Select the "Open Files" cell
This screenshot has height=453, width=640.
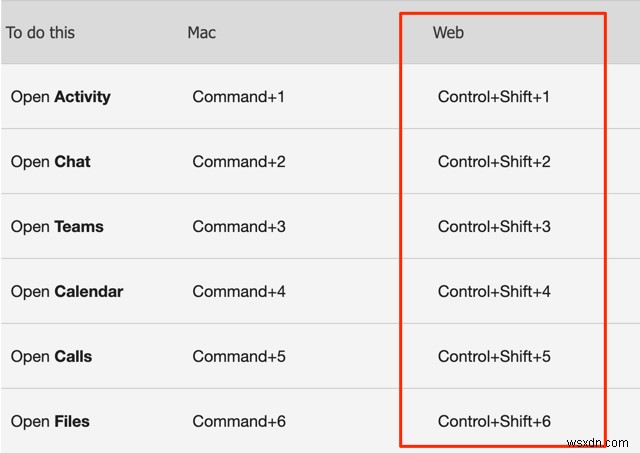tap(50, 422)
